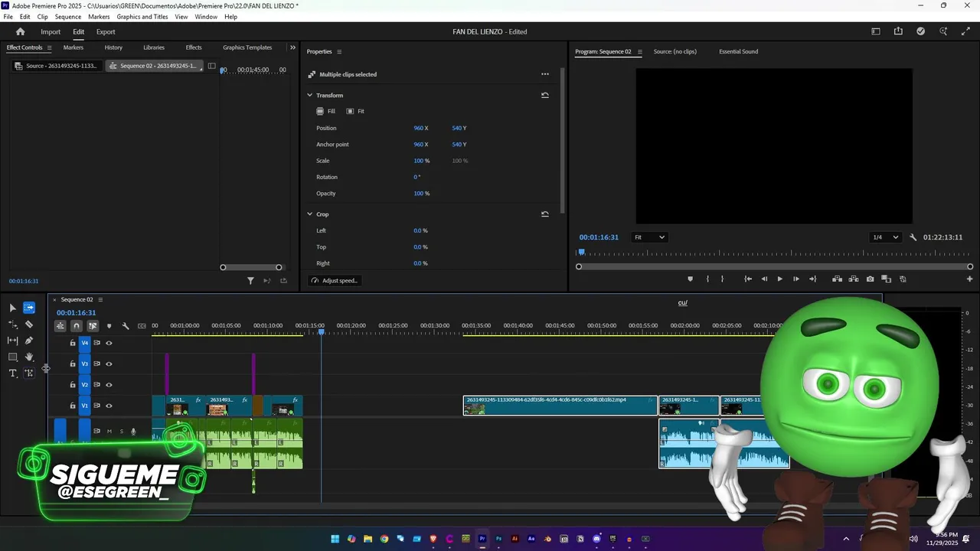Select the Slip tool
The image size is (980, 551).
pyautogui.click(x=12, y=341)
